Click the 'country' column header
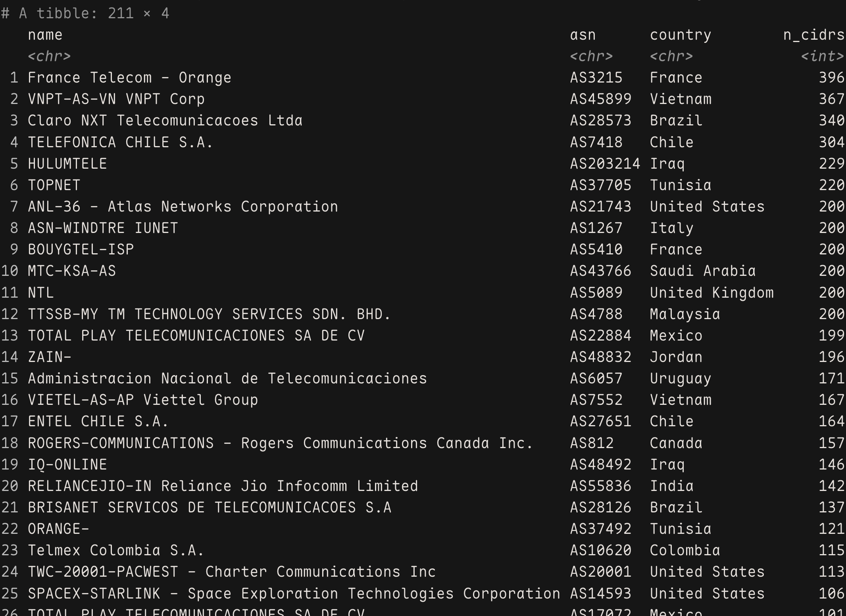This screenshot has width=846, height=616. 681,35
